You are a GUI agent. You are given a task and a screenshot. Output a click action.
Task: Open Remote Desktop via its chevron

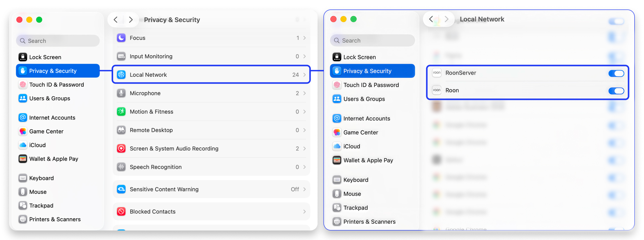point(305,130)
